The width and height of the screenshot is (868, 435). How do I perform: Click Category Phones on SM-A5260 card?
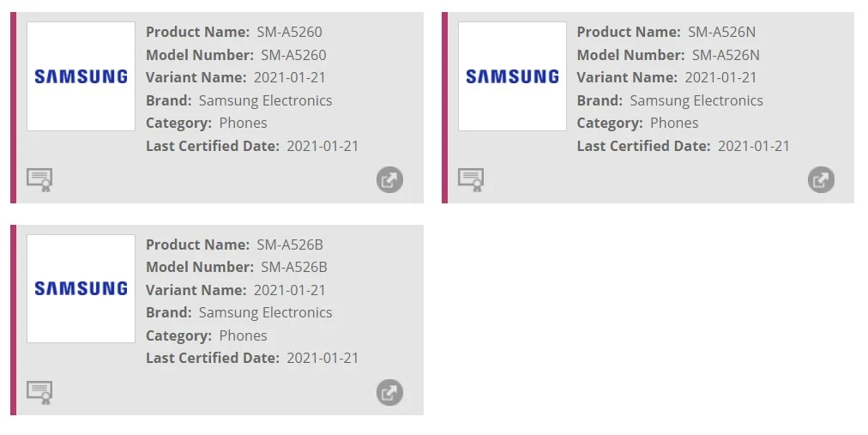[243, 123]
